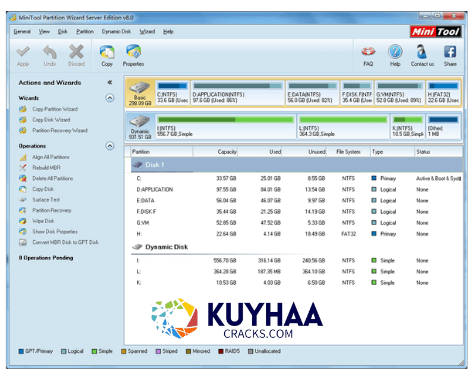This screenshot has width=476, height=378.
Task: Open the Properties toolbar icon
Action: click(133, 52)
